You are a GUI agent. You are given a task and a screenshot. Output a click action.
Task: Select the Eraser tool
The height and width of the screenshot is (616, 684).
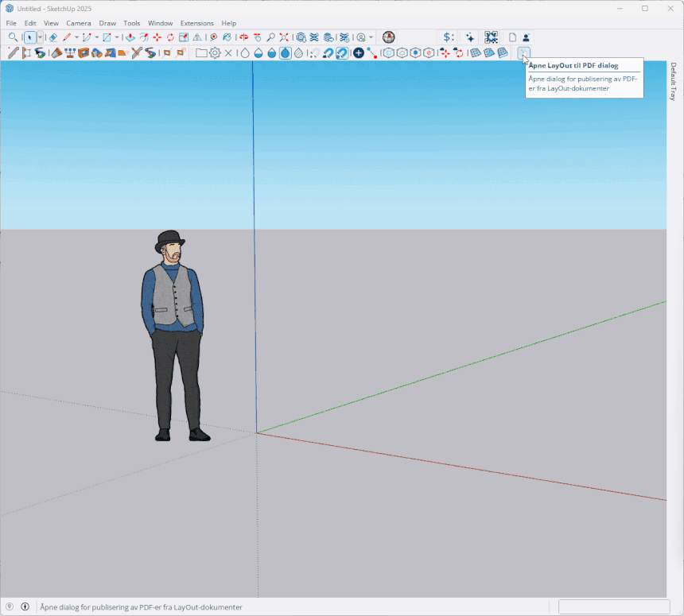[52, 37]
